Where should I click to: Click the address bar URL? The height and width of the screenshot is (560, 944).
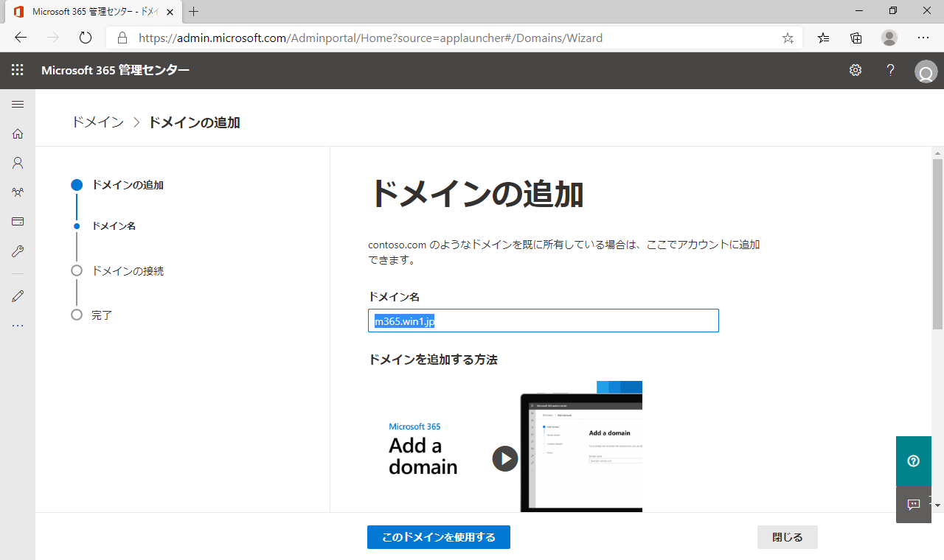370,38
